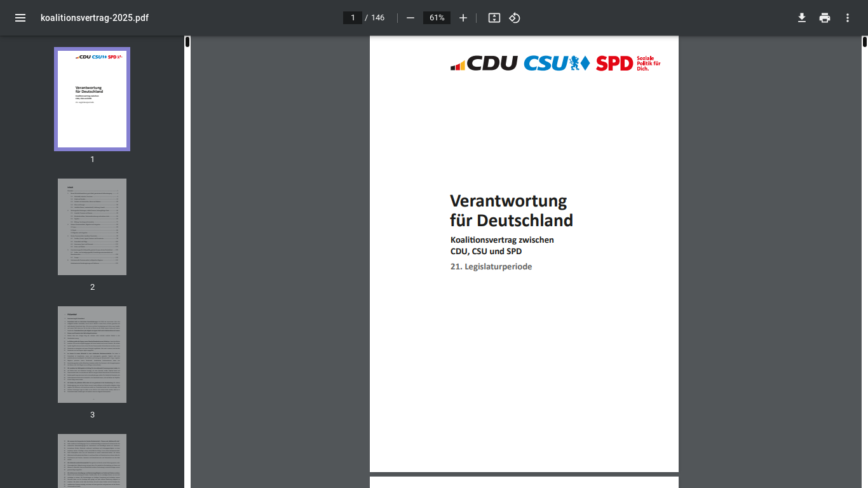The image size is (868, 488).
Task: Open page 2 thumbnail
Action: click(x=92, y=227)
